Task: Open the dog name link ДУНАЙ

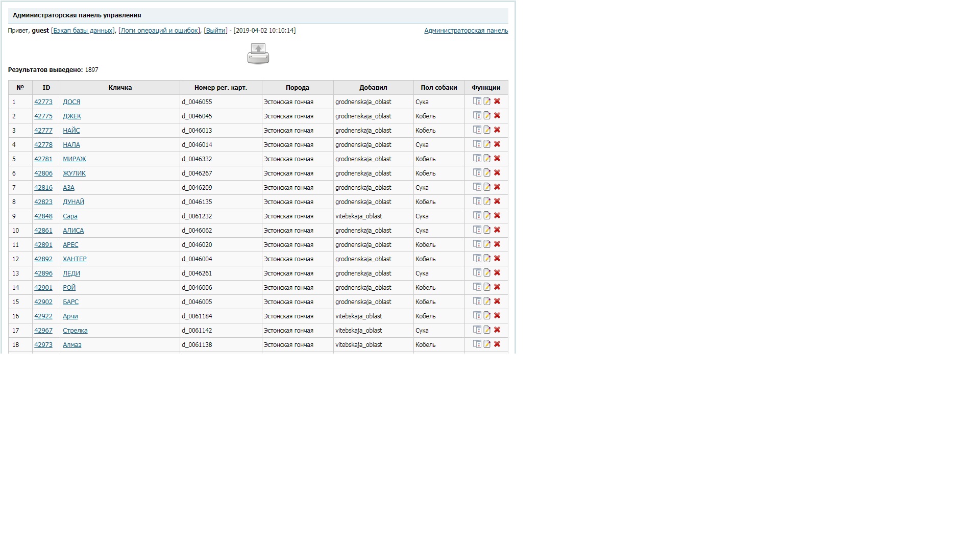Action: (x=73, y=202)
